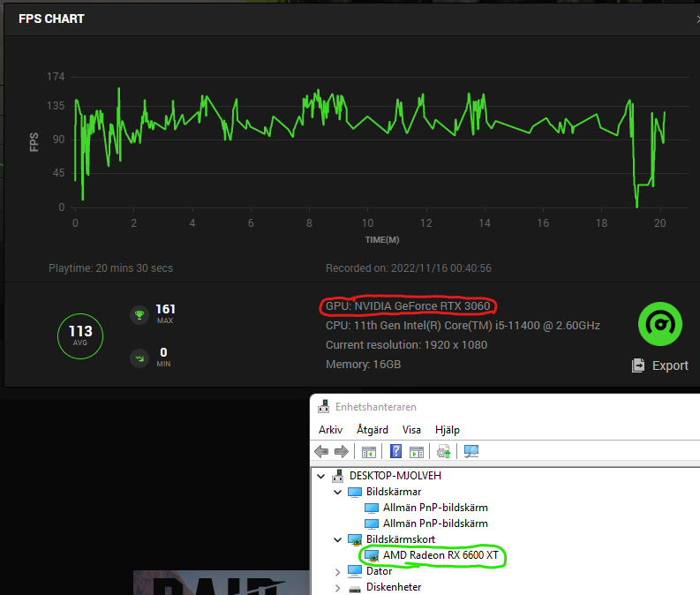Select the Diskenheter tree item

(x=394, y=587)
